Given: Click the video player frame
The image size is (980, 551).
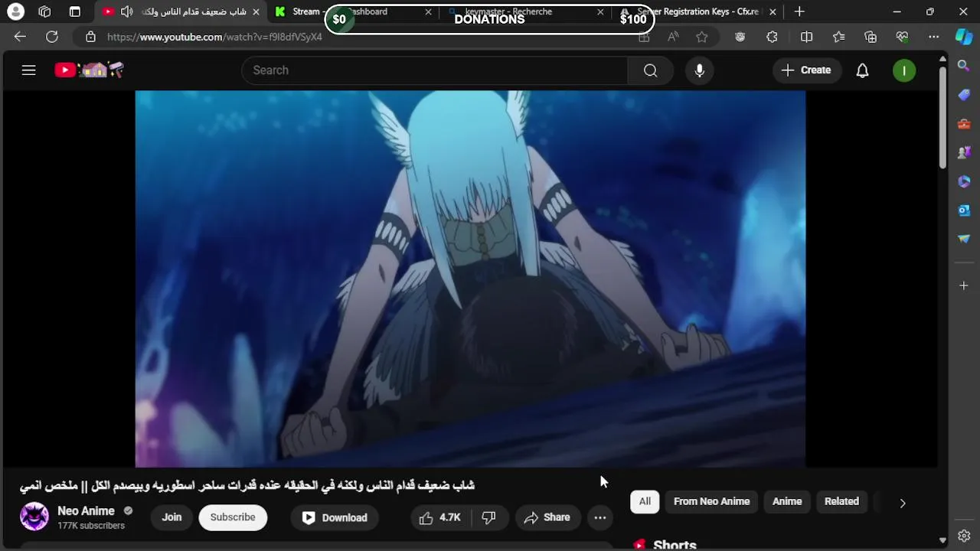Looking at the screenshot, I should click(x=470, y=279).
